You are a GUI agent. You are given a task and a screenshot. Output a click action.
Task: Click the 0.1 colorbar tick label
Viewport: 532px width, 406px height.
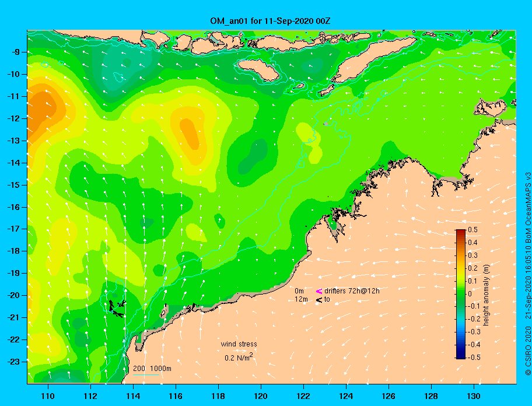click(473, 281)
